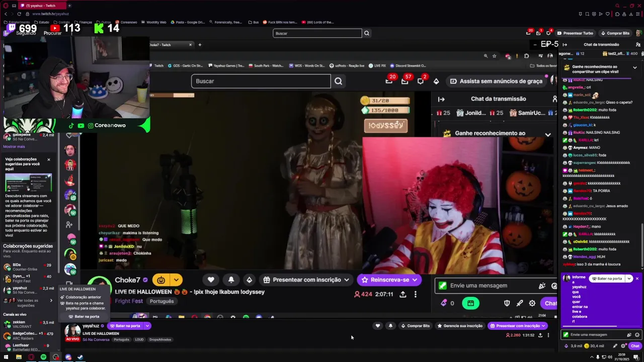Viewport: 644px width, 362px height.
Task: Open LIVE PIX bookmark in inner browser
Action: click(377, 65)
